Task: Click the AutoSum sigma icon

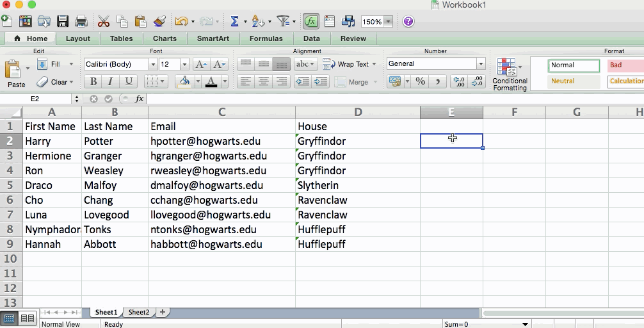Action: (x=234, y=21)
